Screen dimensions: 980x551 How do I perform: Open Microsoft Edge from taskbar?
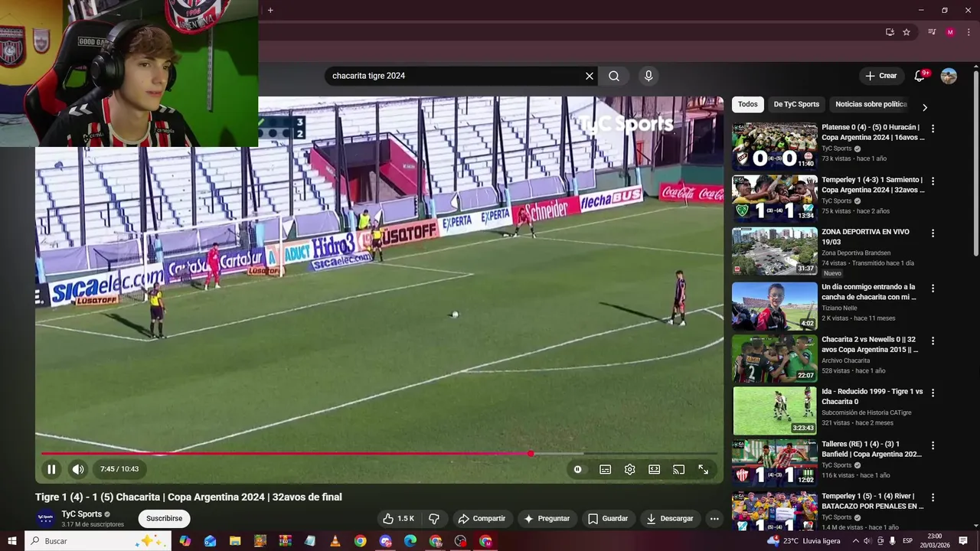(x=410, y=541)
